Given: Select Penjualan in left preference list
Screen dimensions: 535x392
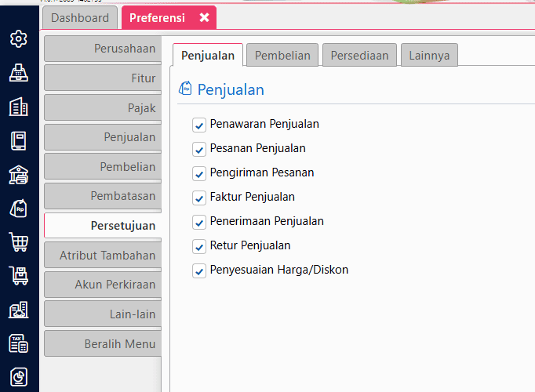Looking at the screenshot, I should point(103,137).
